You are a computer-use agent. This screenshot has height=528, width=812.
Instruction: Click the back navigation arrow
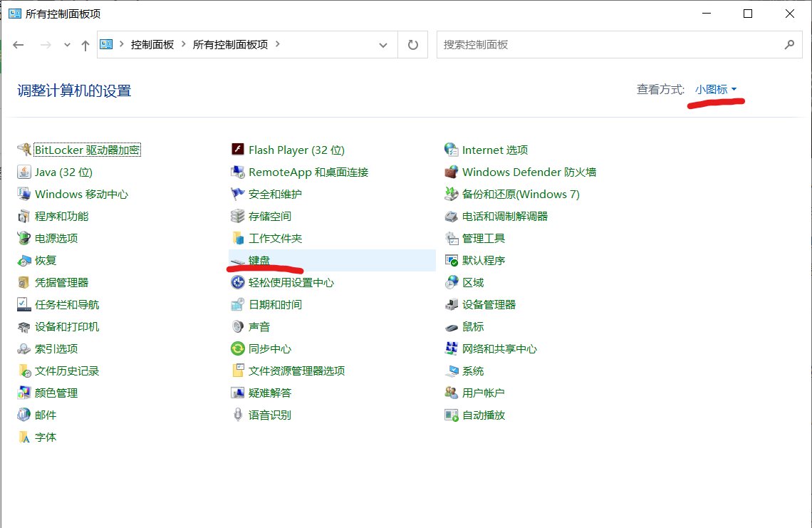click(x=19, y=44)
